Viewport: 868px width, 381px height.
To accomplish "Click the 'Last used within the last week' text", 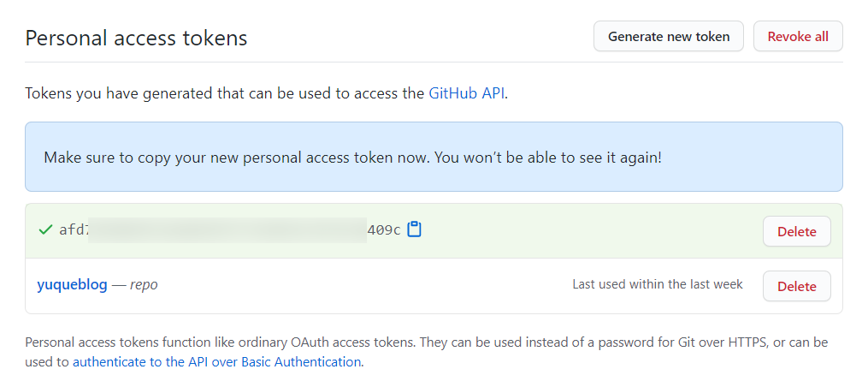I will tap(658, 284).
